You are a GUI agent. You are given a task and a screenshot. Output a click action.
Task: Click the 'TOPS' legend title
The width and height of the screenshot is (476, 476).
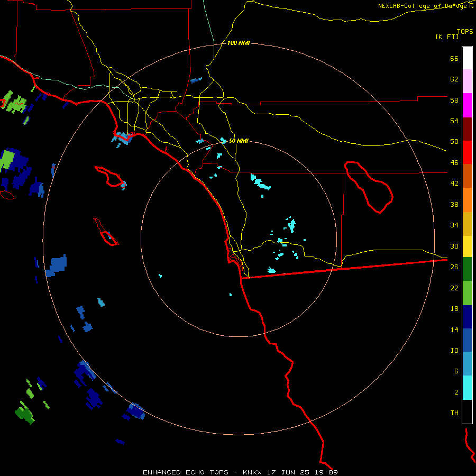pos(465,31)
